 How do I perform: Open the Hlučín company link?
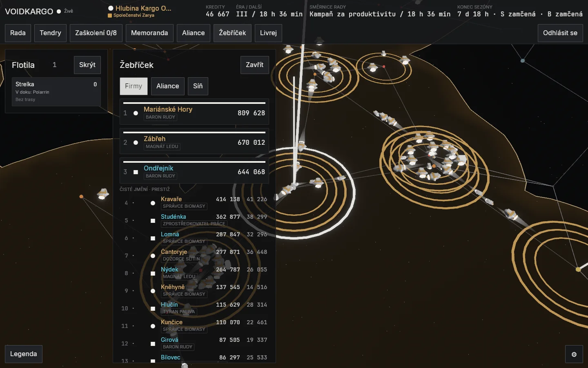[169, 305]
